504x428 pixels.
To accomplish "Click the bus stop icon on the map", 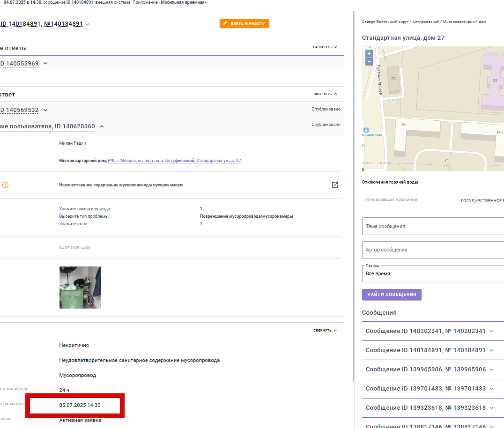I will click(x=366, y=130).
